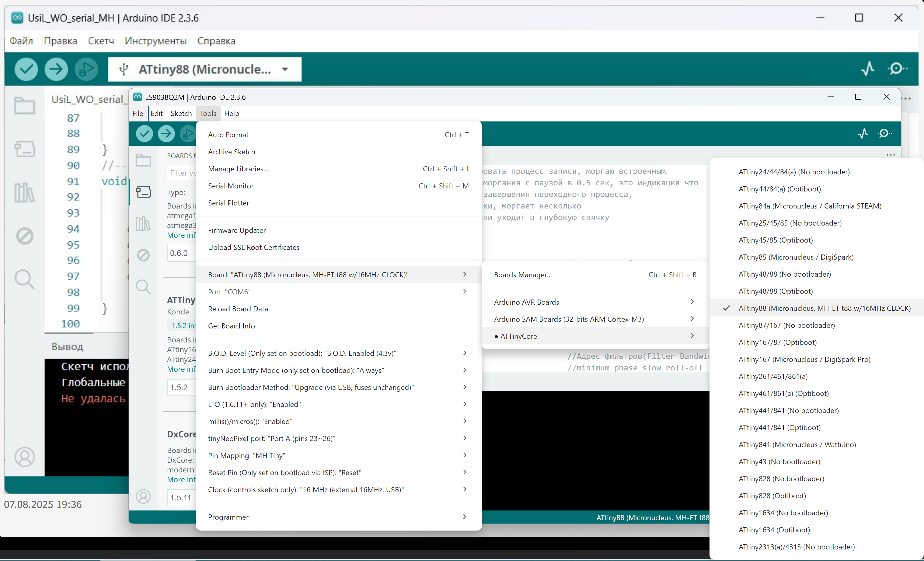Open Serial Plotter icon in UsiL_WO_serial_MH window
Image resolution: width=924 pixels, height=561 pixels.
click(x=868, y=69)
